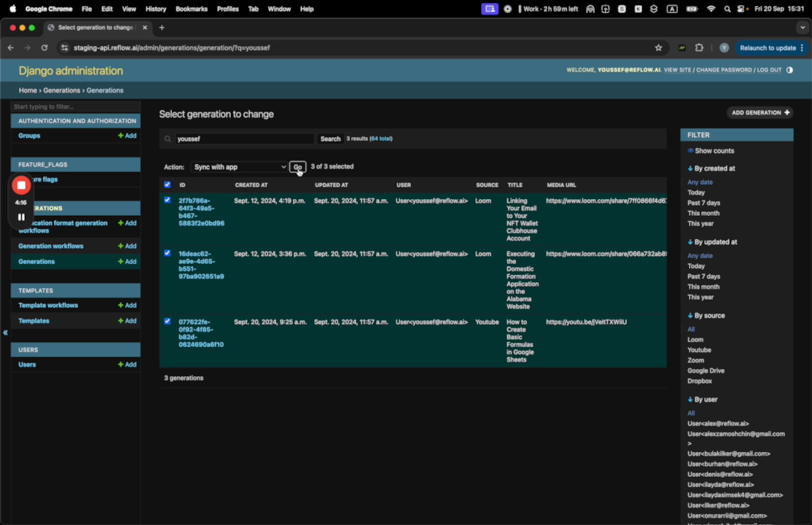812x525 pixels.
Task: Click the red stop recording button
Action: pos(21,185)
